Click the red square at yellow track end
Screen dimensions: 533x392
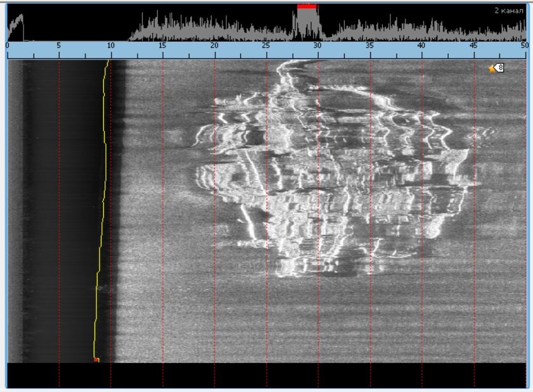coord(96,360)
